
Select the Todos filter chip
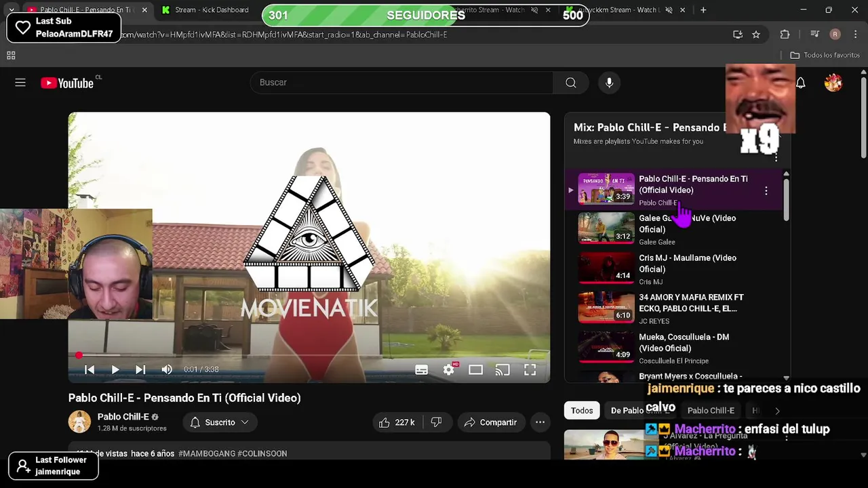pos(582,411)
